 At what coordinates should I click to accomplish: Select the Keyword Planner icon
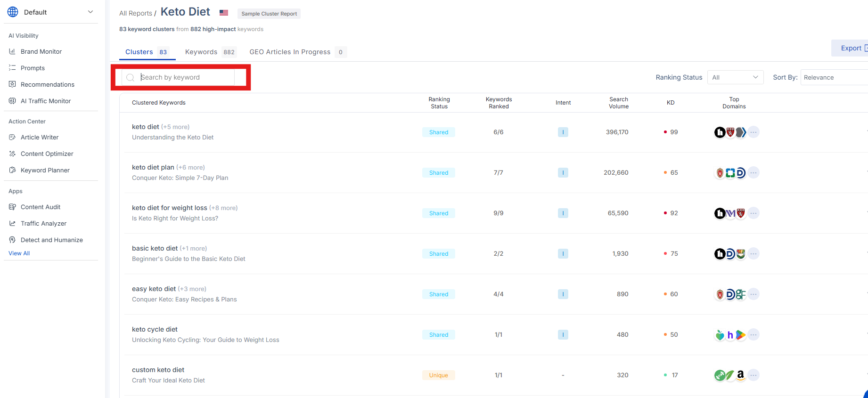(x=12, y=170)
